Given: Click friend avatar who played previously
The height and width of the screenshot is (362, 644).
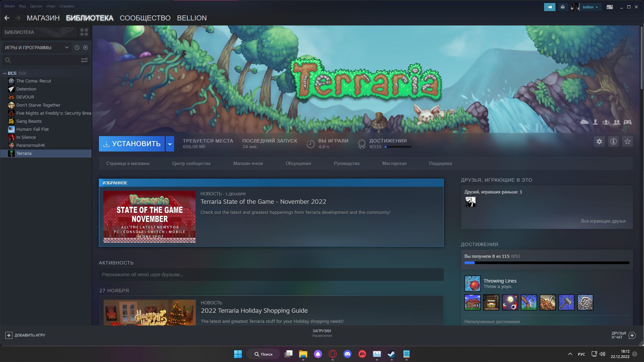Looking at the screenshot, I should (x=471, y=202).
